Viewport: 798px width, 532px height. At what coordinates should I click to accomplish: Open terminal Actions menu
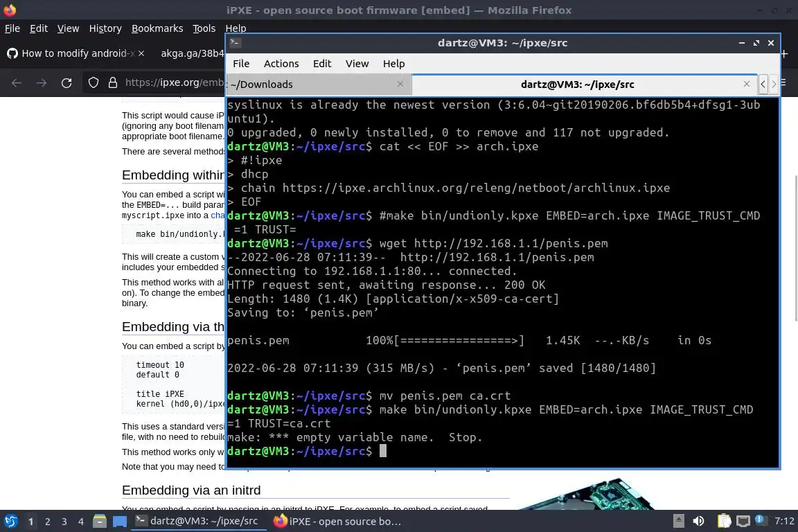281,64
